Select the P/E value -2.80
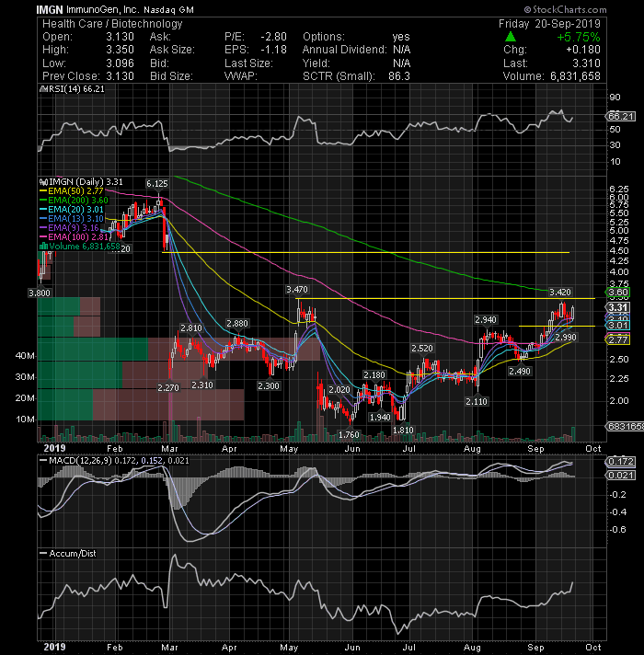Image resolution: width=644 pixels, height=655 pixels. [x=273, y=37]
